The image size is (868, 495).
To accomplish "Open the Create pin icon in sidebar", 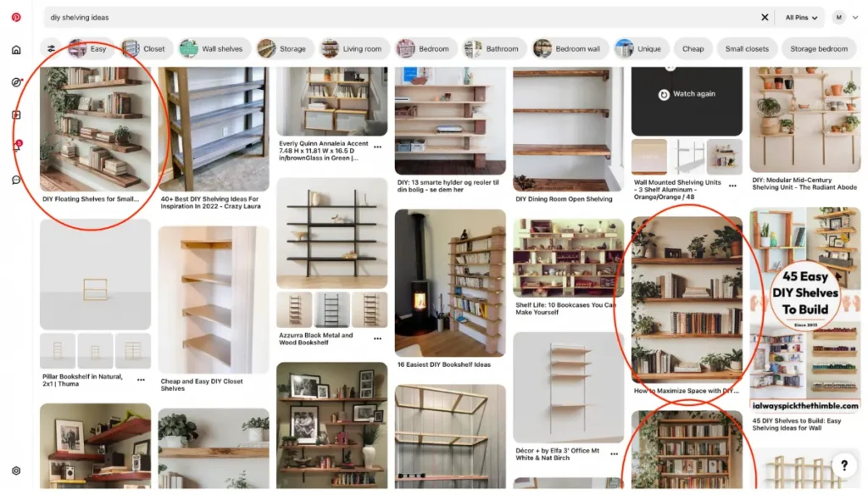I will click(x=16, y=115).
